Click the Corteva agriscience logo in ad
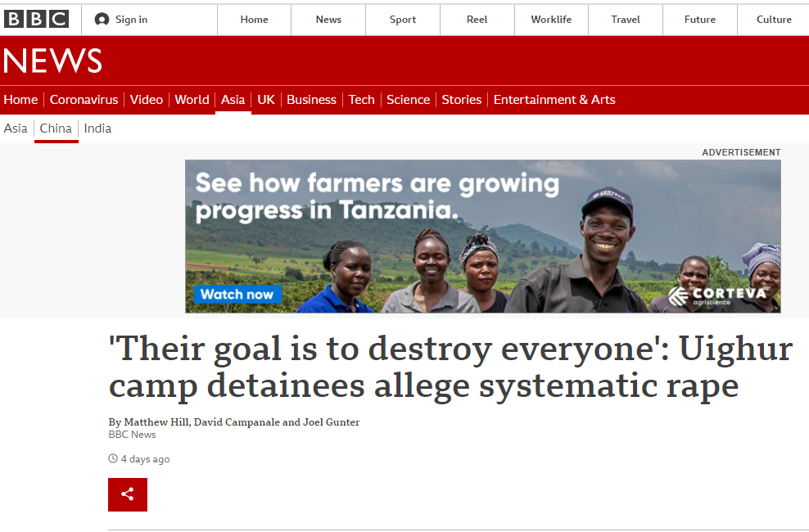 [x=717, y=296]
